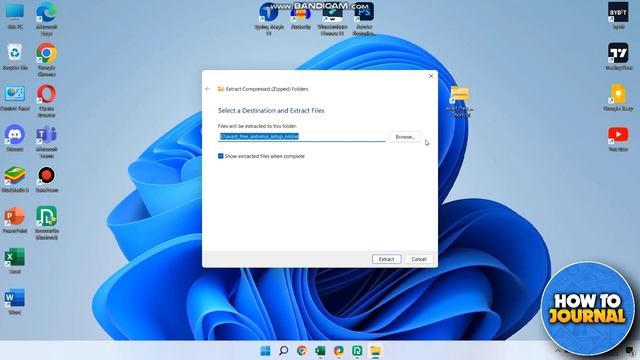Click the destination folder path field
The width and height of the screenshot is (640, 360).
coord(302,136)
